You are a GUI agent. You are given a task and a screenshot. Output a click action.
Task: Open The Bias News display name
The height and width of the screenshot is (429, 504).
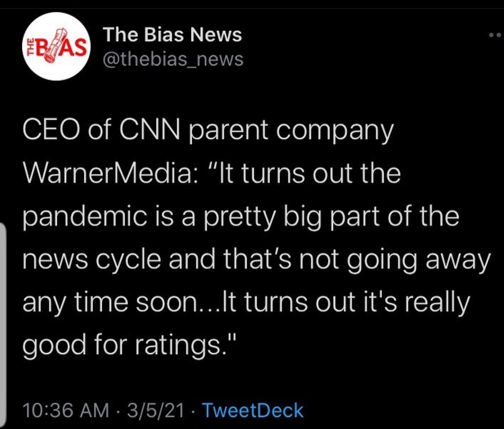pos(172,35)
